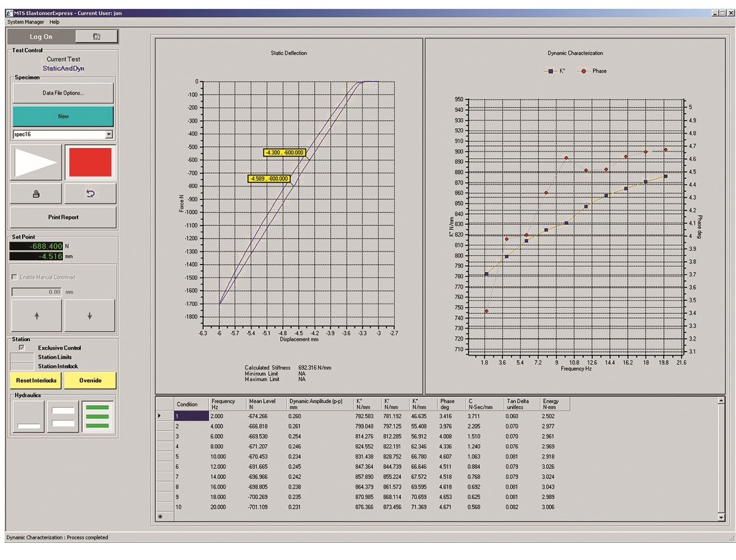Check the Enable Manual Command box

15,277
